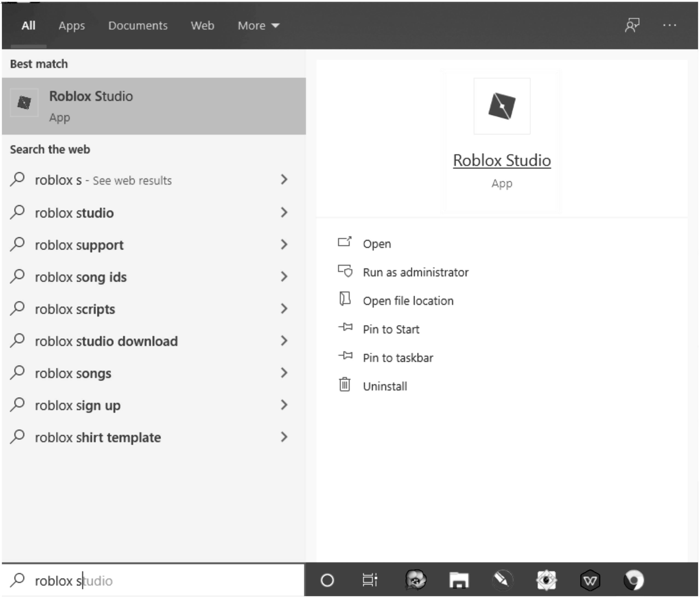Select the 'roblox scripts' suggestion text
Image resolution: width=700 pixels, height=598 pixels.
(75, 310)
